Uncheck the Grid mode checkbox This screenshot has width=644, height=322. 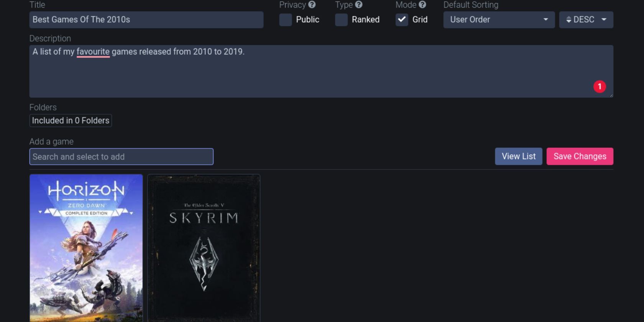(402, 20)
